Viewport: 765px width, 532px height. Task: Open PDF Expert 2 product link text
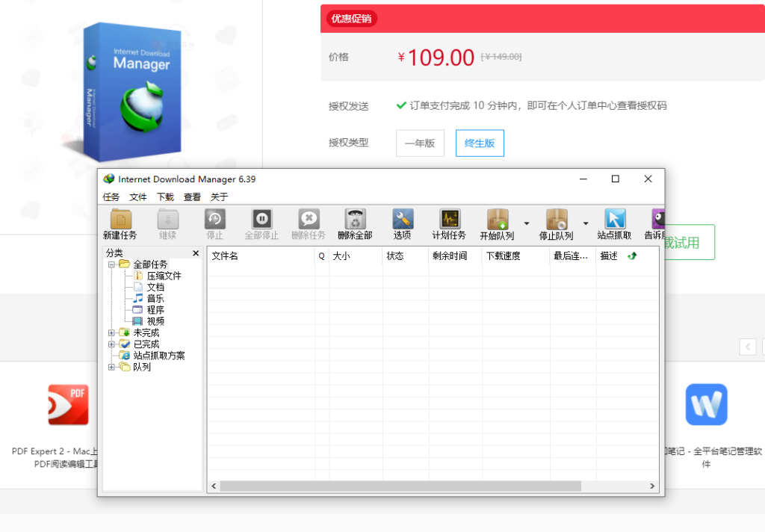coord(55,457)
